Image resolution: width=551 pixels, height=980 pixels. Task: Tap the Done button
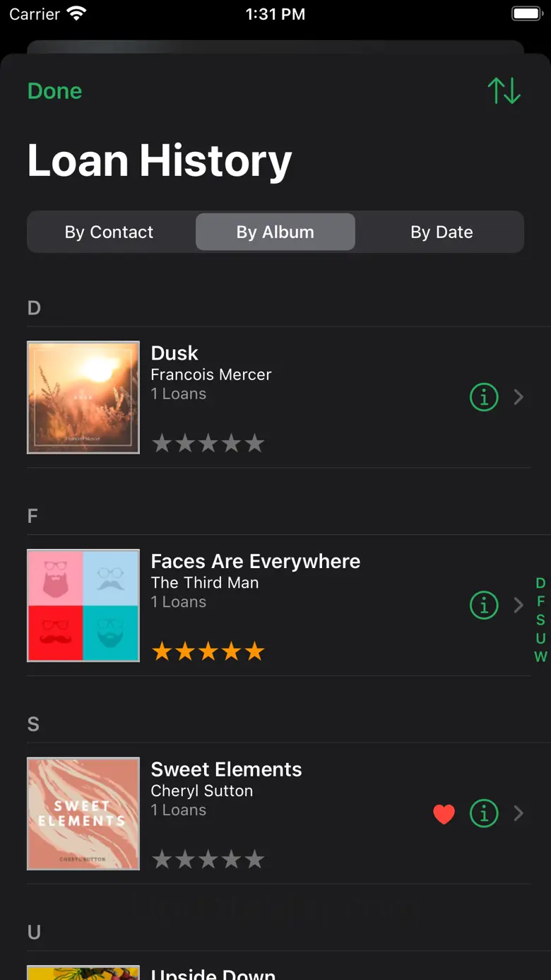(55, 91)
